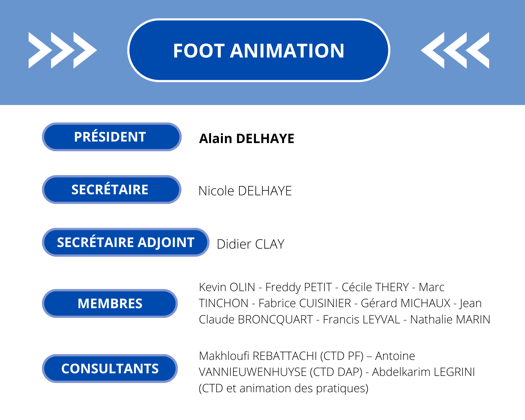Select the MEMBRES label pill
The width and height of the screenshot is (525, 420).
[x=110, y=303]
